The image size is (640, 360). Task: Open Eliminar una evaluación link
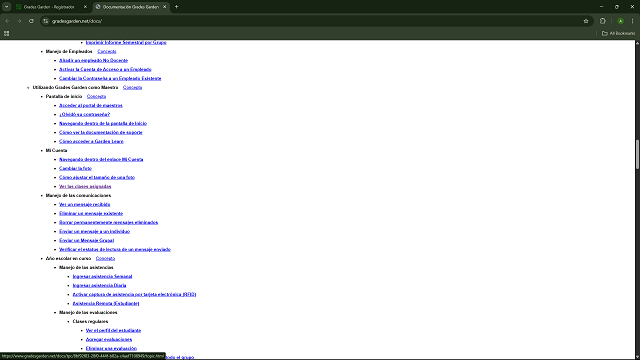click(x=111, y=348)
